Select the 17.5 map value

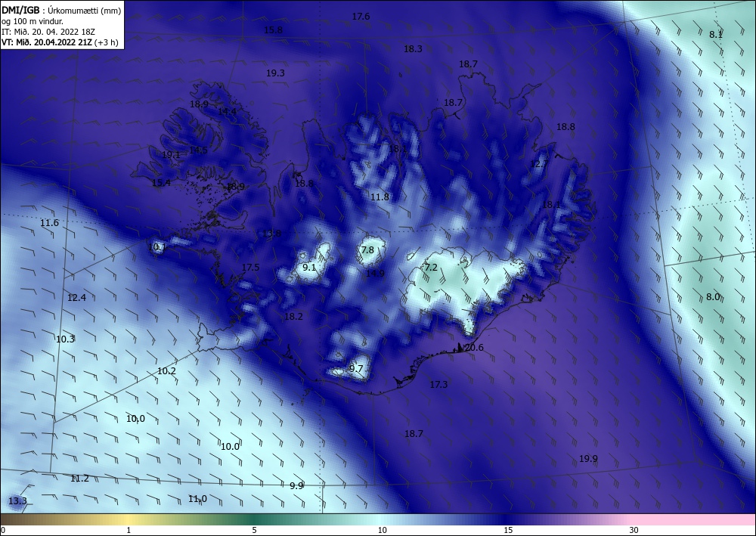click(x=250, y=267)
